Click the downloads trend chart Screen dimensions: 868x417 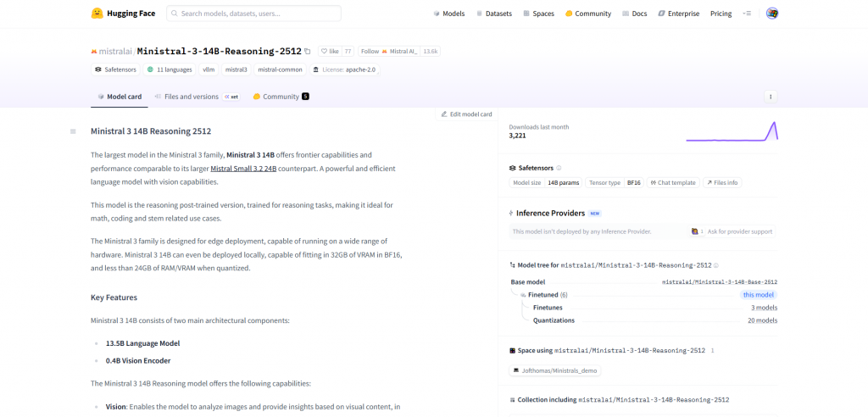[x=732, y=131]
